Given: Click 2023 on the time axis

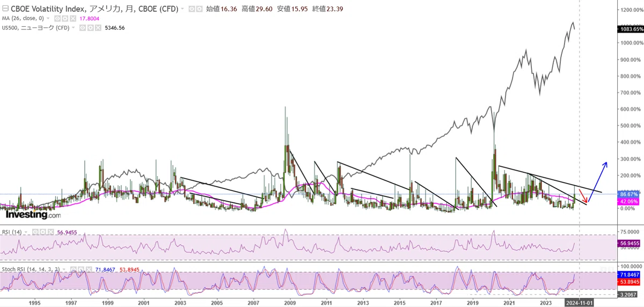Looking at the screenshot, I should [546, 303].
